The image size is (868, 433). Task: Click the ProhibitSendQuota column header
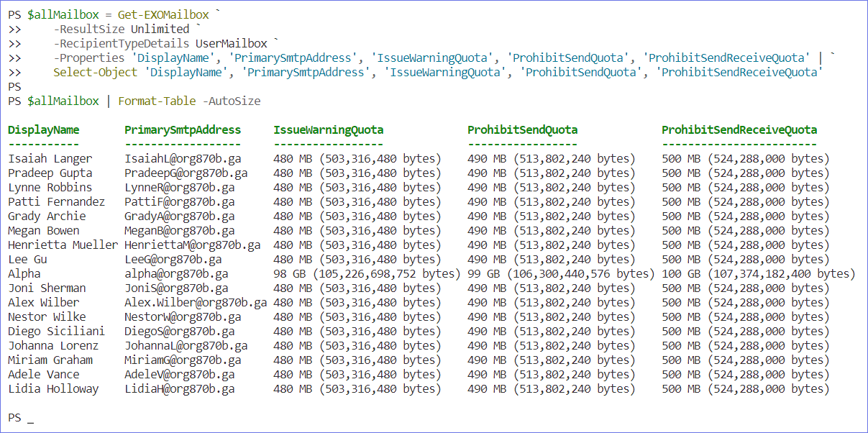tap(523, 130)
